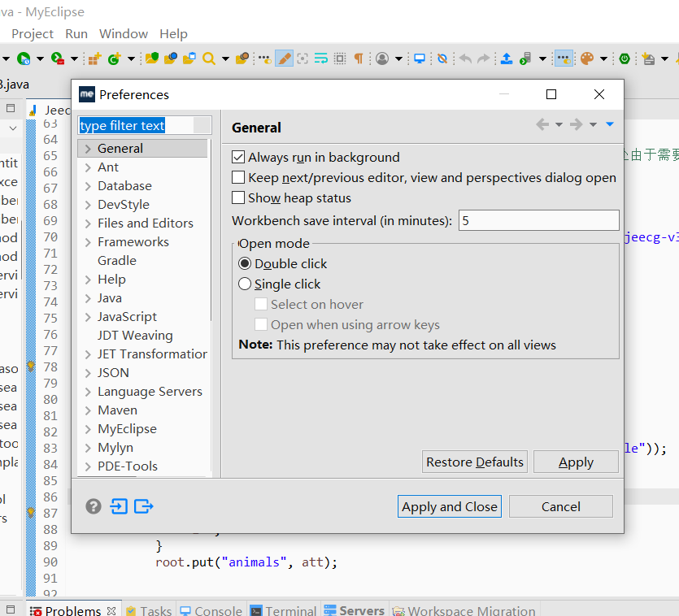This screenshot has height=616, width=679.
Task: Select the highlighter annotation toolbar icon
Action: tap(284, 58)
